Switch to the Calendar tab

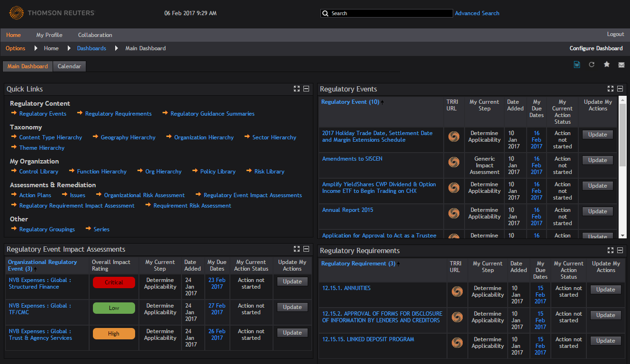[69, 66]
